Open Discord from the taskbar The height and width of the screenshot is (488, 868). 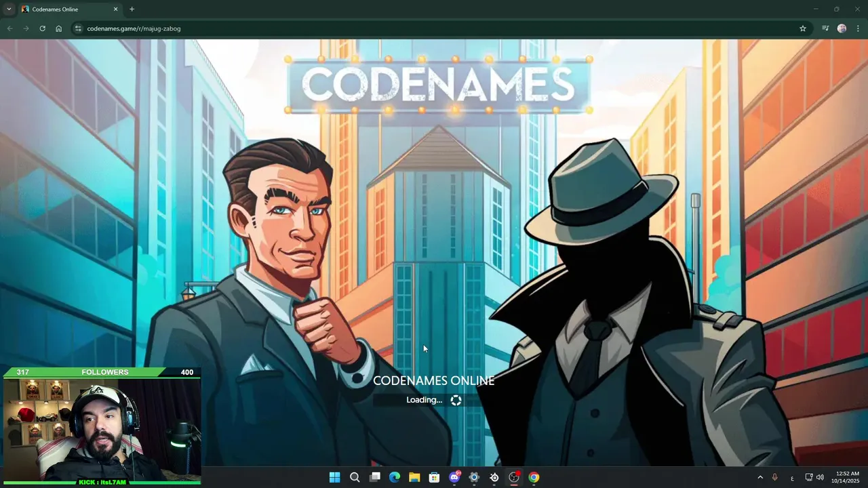point(454,477)
